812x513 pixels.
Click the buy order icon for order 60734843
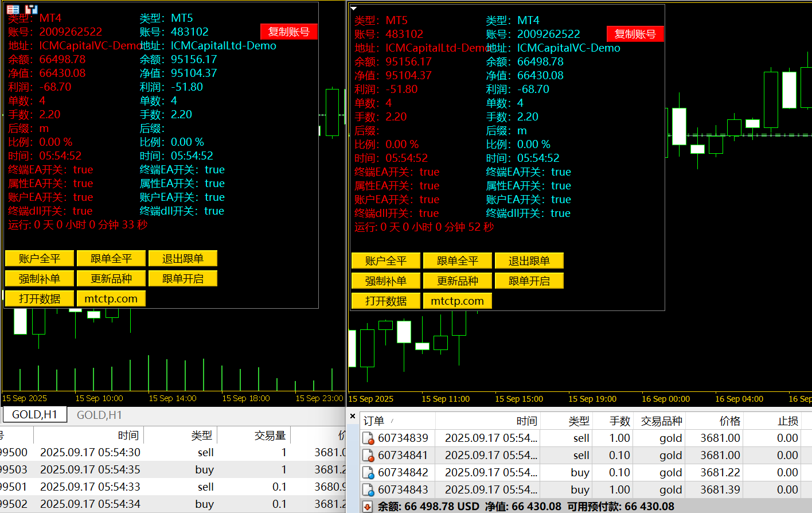point(368,490)
